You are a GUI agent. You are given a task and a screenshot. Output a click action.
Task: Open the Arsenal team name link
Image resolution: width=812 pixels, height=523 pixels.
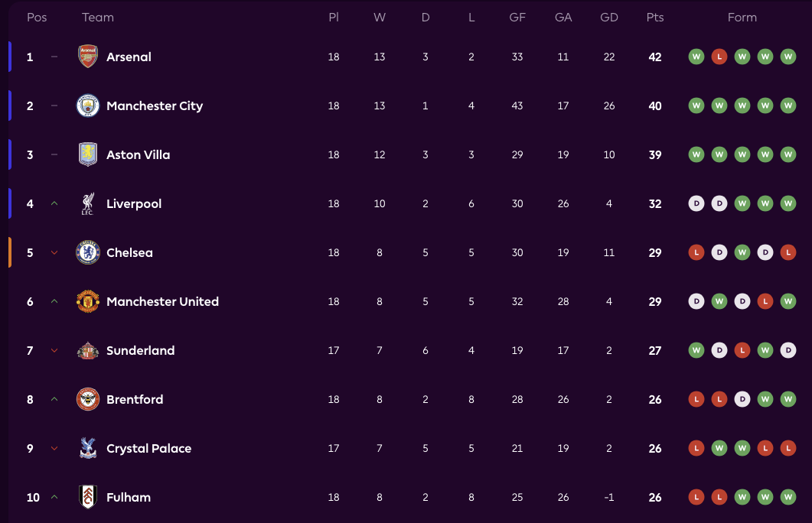[129, 57]
